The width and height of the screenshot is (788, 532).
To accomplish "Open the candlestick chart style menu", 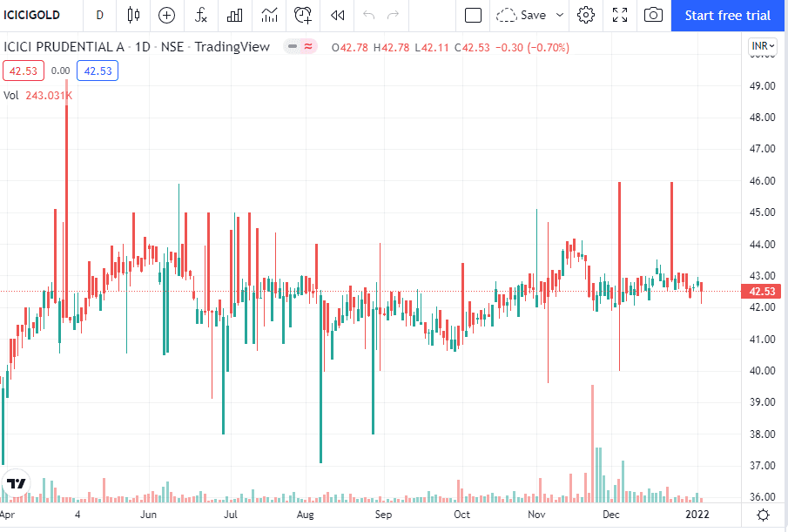I will point(133,15).
